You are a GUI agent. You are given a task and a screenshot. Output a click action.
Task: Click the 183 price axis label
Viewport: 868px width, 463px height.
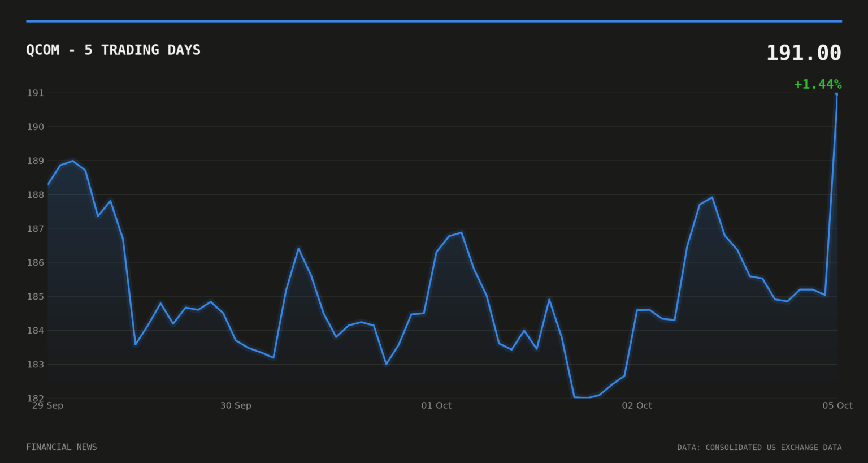click(36, 364)
